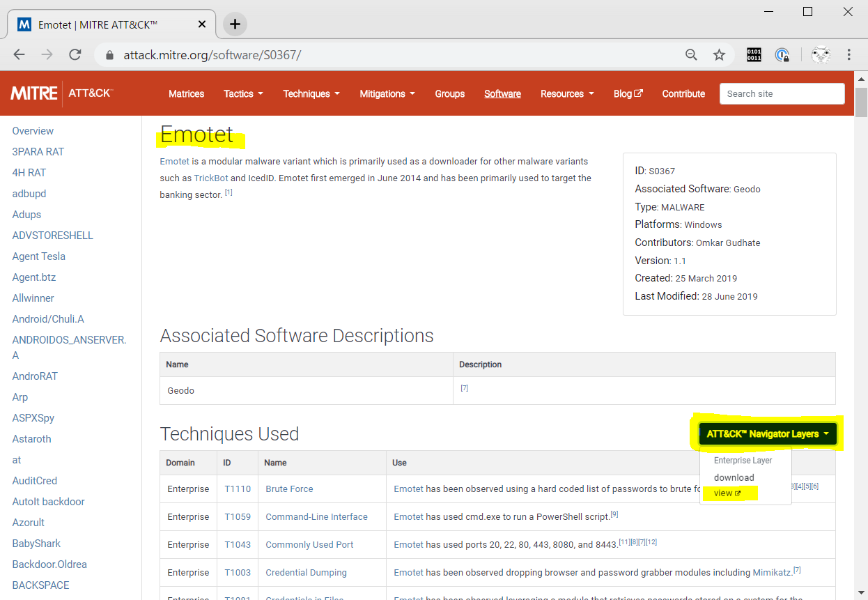Open a new tab with plus button

[235, 24]
